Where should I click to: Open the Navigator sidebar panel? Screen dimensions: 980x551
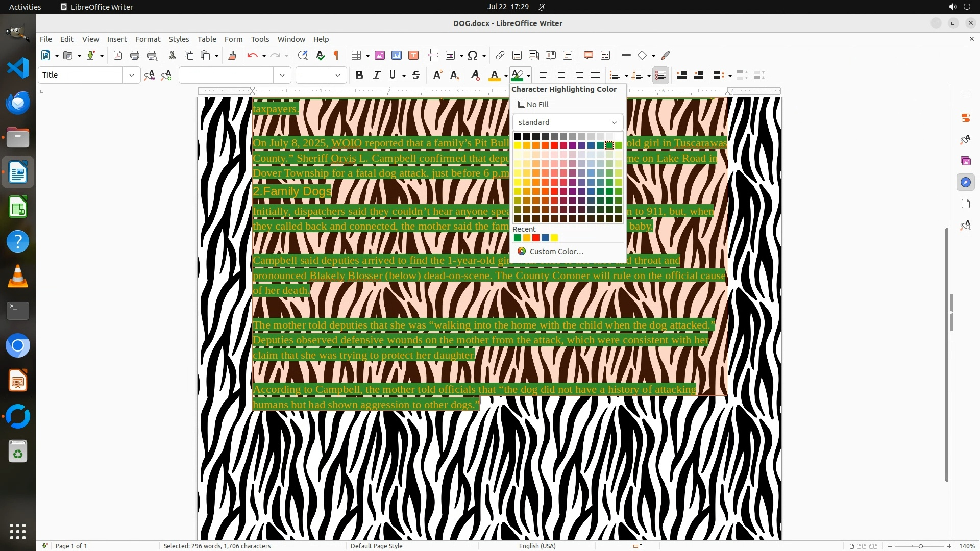point(965,182)
